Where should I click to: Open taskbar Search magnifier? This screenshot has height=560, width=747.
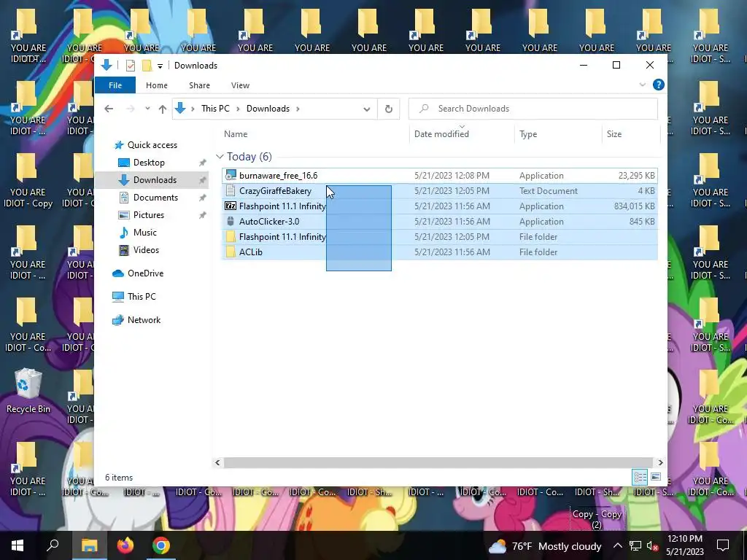[53, 545]
